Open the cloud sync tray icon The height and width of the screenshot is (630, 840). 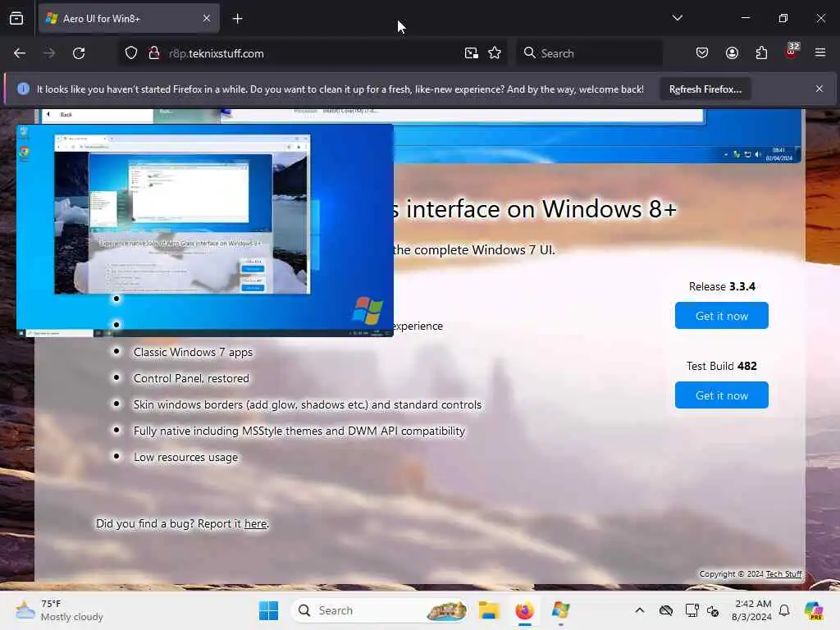coord(666,610)
